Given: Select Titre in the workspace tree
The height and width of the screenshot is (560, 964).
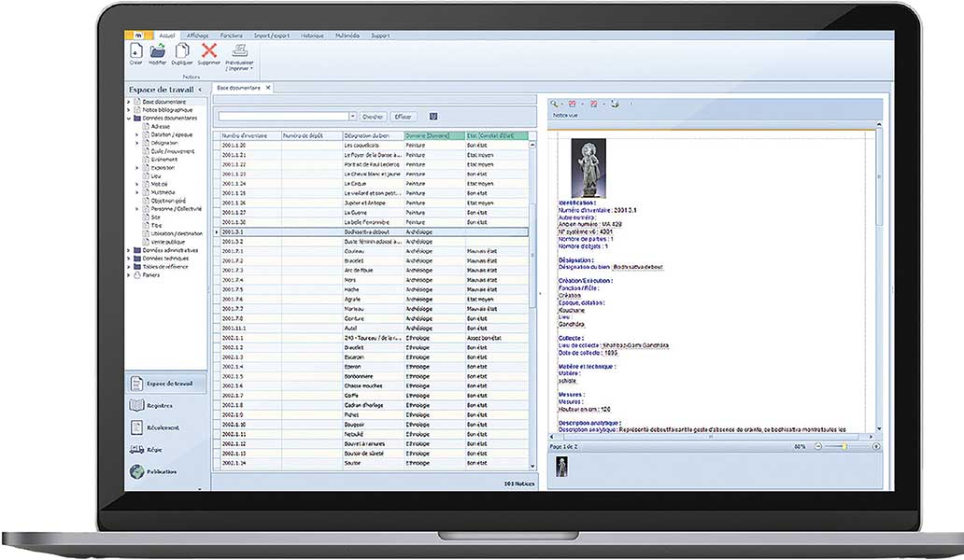Looking at the screenshot, I should (156, 225).
